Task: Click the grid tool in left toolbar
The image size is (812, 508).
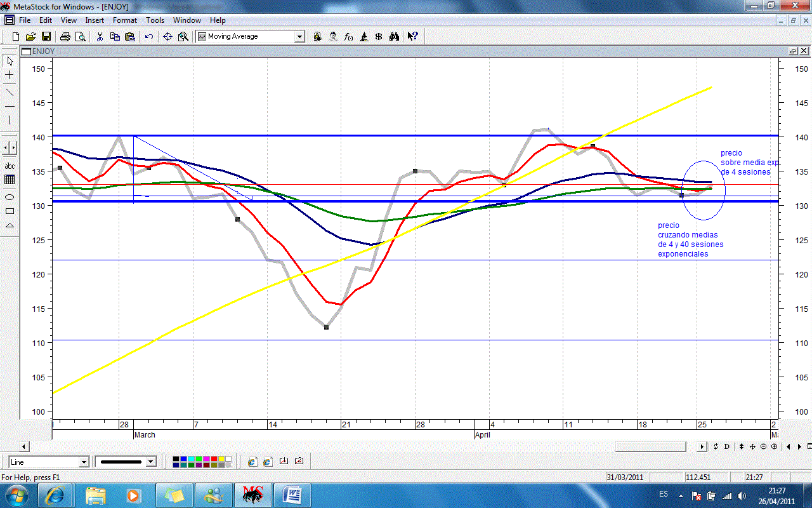Action: click(10, 180)
